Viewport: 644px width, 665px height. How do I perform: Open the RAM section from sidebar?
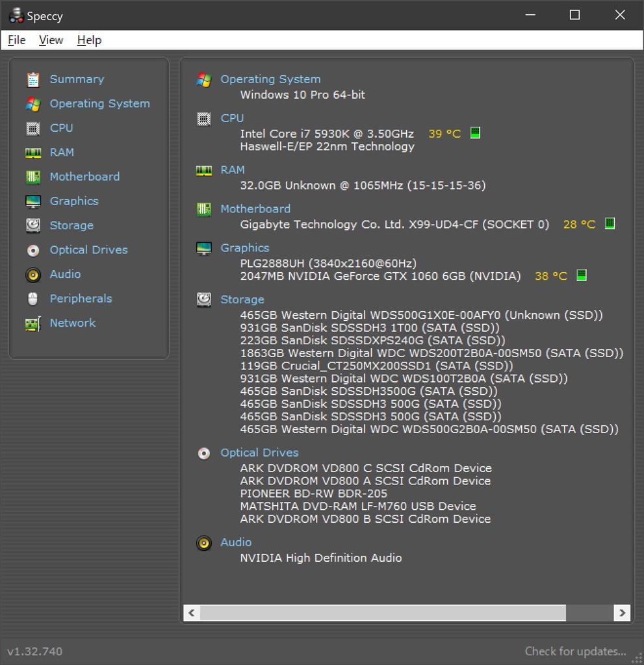point(62,152)
